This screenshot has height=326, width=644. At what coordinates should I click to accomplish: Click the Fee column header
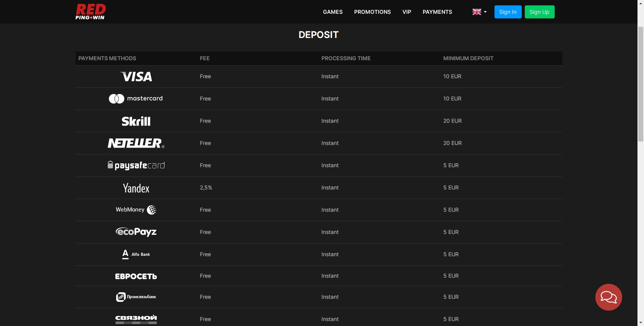click(205, 58)
